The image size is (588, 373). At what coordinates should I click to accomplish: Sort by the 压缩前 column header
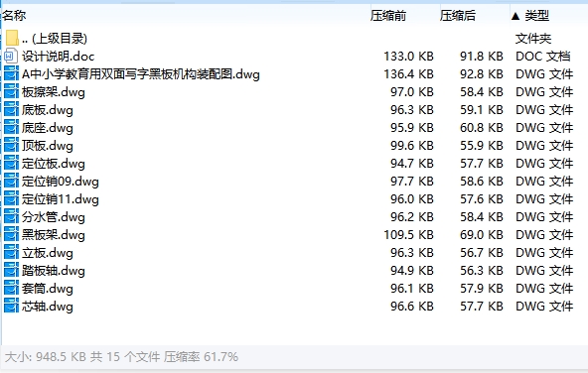pyautogui.click(x=388, y=15)
